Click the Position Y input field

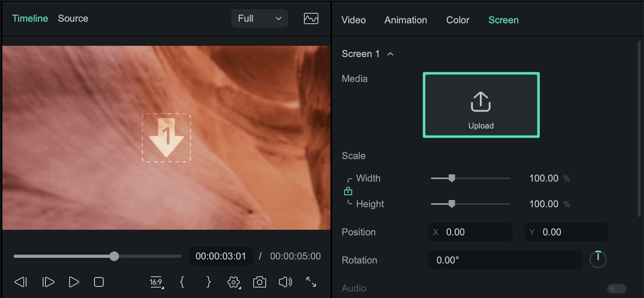pos(566,232)
